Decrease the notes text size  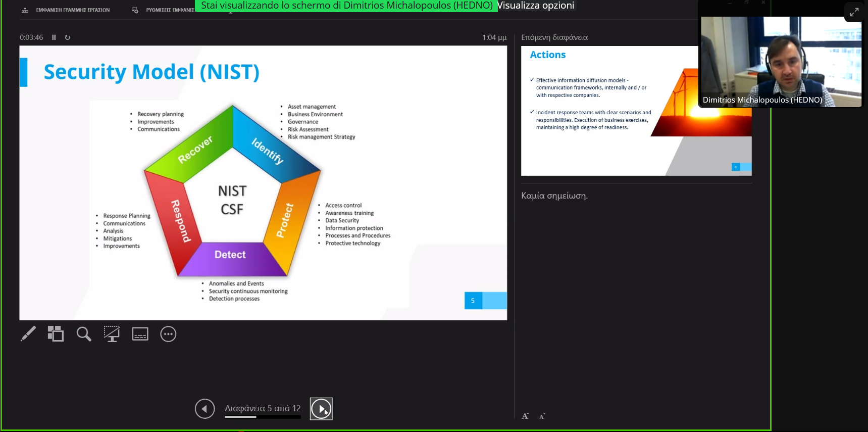pyautogui.click(x=542, y=416)
